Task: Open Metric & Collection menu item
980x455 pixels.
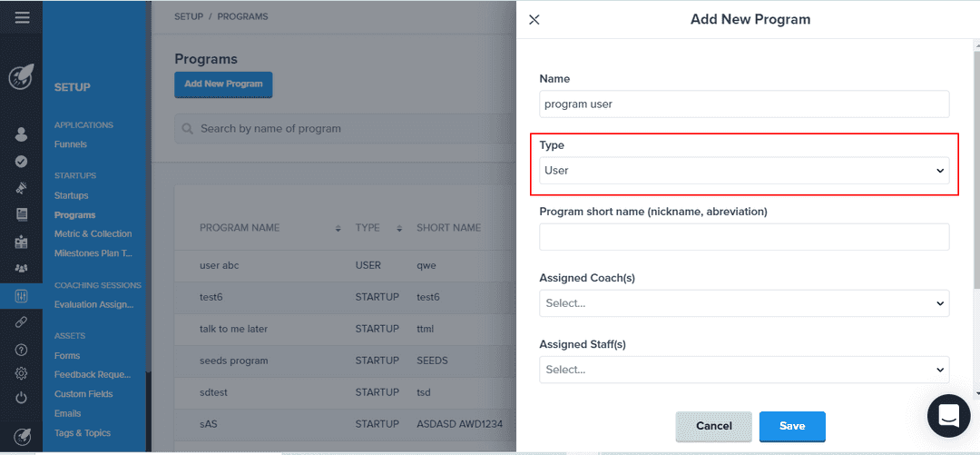Action: 93,234
